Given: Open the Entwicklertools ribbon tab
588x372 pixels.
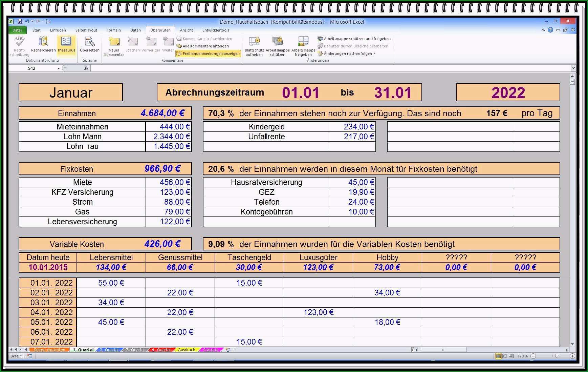Looking at the screenshot, I should click(x=216, y=30).
